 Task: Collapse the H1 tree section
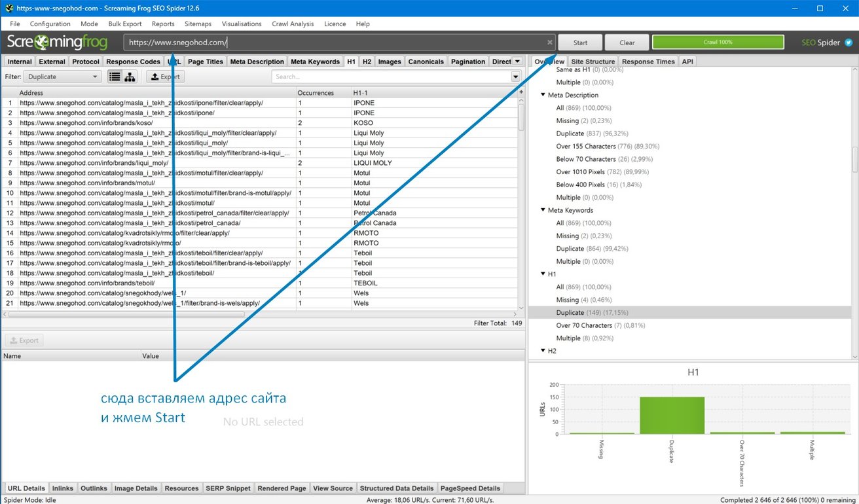543,274
